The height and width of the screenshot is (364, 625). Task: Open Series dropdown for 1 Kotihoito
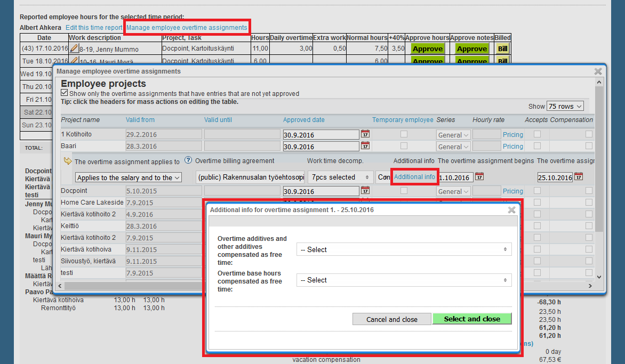click(453, 135)
